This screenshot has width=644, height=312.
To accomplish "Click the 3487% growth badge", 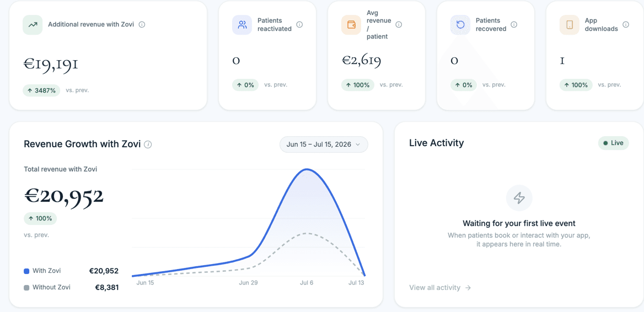I will click(41, 90).
